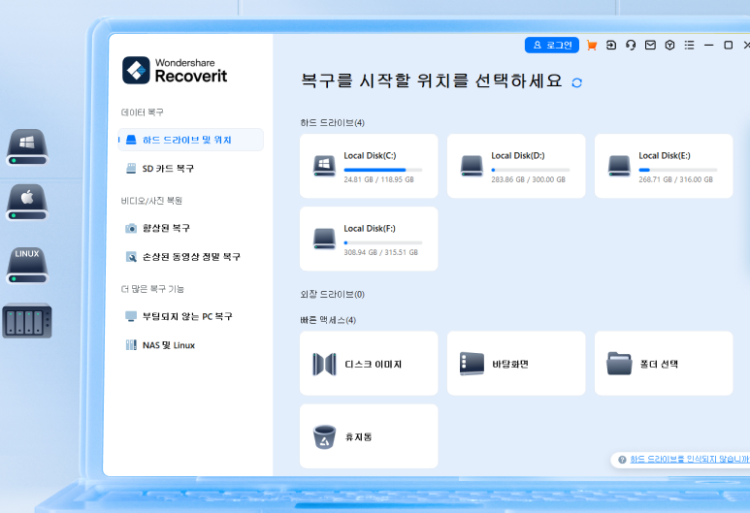Click the video repair icon in sidebar
Screen dimensions: 750x513
click(x=131, y=257)
